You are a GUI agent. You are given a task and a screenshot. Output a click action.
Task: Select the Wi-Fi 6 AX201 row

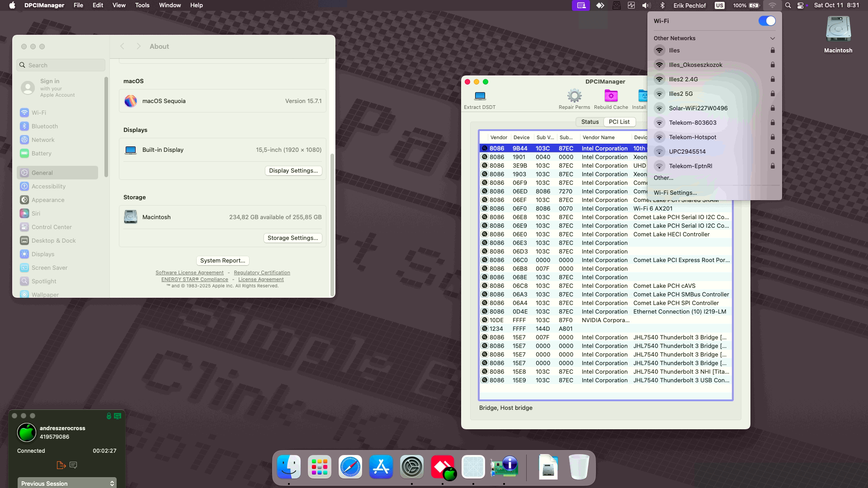click(606, 209)
